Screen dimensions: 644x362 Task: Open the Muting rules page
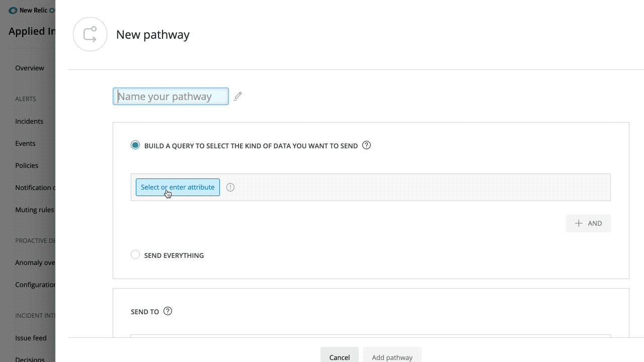34,209
